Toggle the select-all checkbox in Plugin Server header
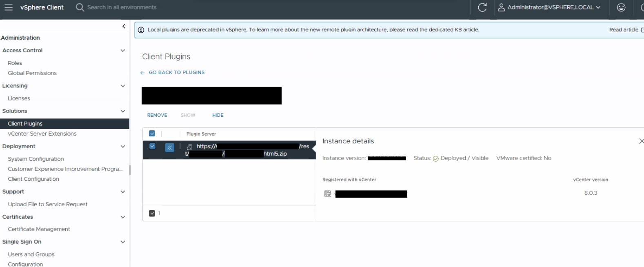This screenshot has height=267, width=644. 152,133
